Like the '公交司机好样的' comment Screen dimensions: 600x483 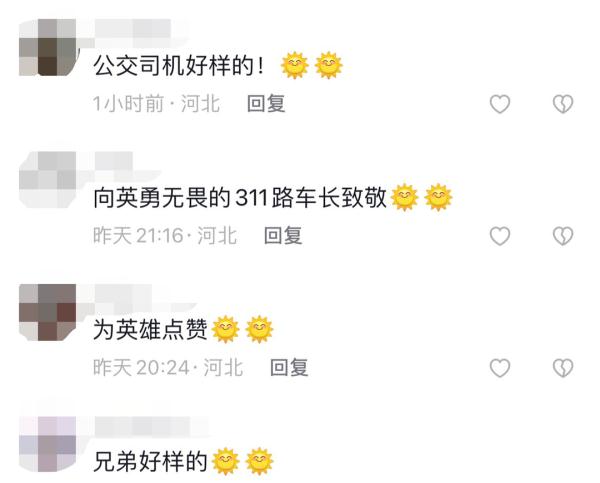coord(500,104)
